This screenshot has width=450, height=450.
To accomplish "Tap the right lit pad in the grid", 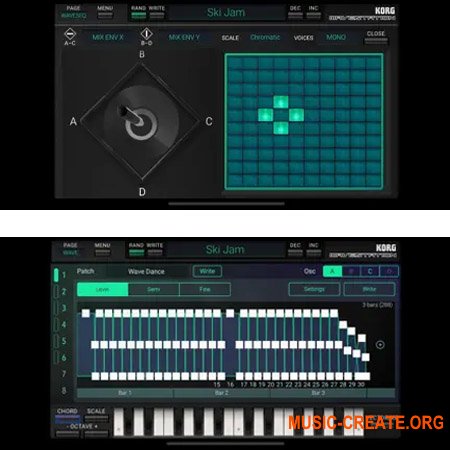I will (x=296, y=115).
